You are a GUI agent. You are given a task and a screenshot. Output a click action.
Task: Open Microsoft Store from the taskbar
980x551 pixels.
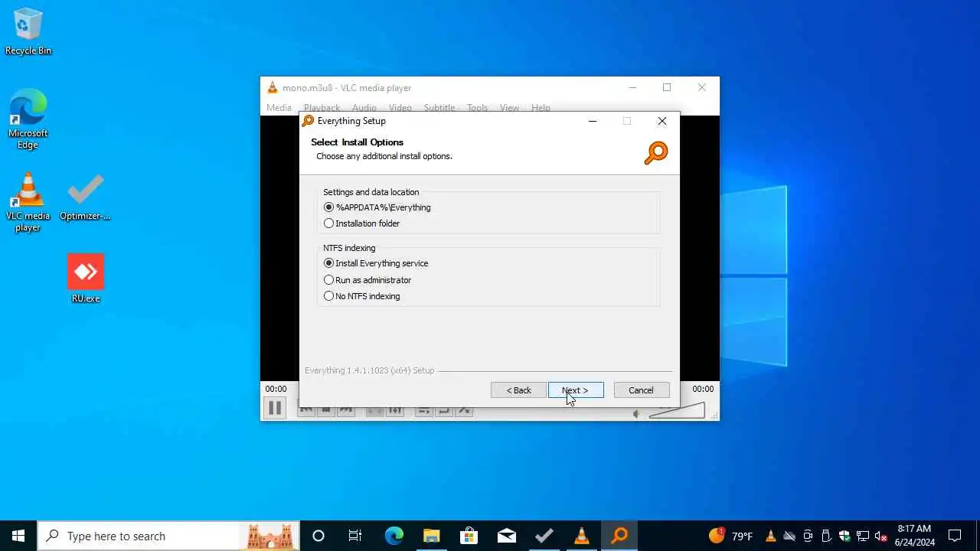click(x=469, y=536)
